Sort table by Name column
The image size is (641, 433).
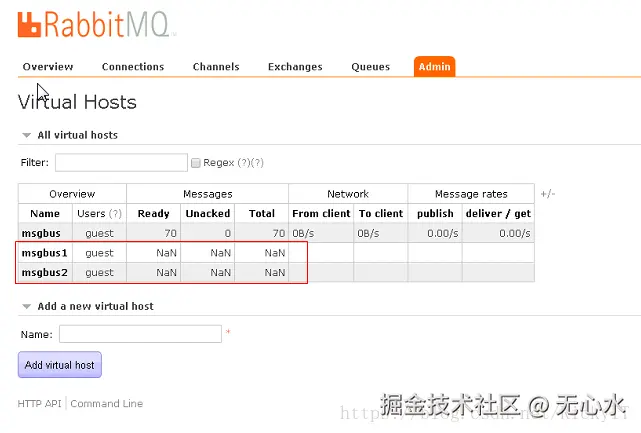[45, 213]
